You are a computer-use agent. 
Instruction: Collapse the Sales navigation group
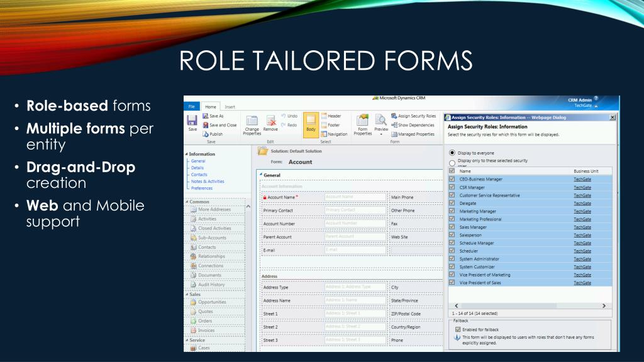pos(186,294)
